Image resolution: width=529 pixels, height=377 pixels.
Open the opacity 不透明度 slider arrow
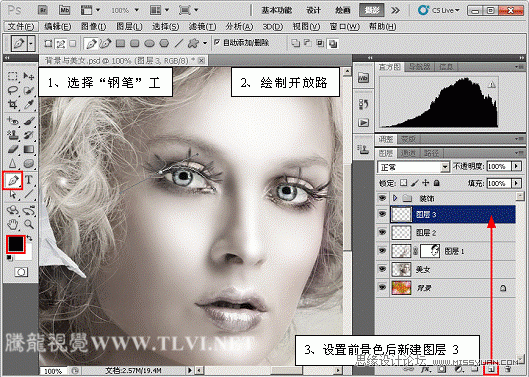516,166
